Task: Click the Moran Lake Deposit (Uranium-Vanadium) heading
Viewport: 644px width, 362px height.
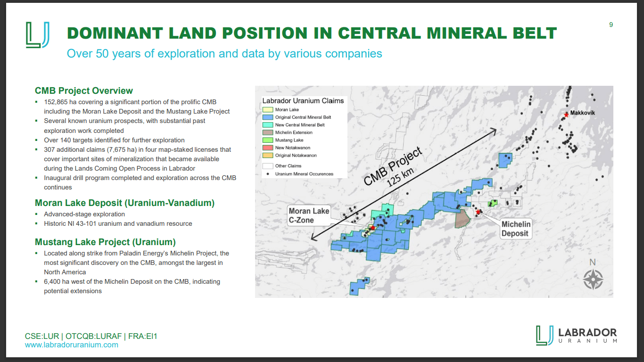Action: click(124, 203)
